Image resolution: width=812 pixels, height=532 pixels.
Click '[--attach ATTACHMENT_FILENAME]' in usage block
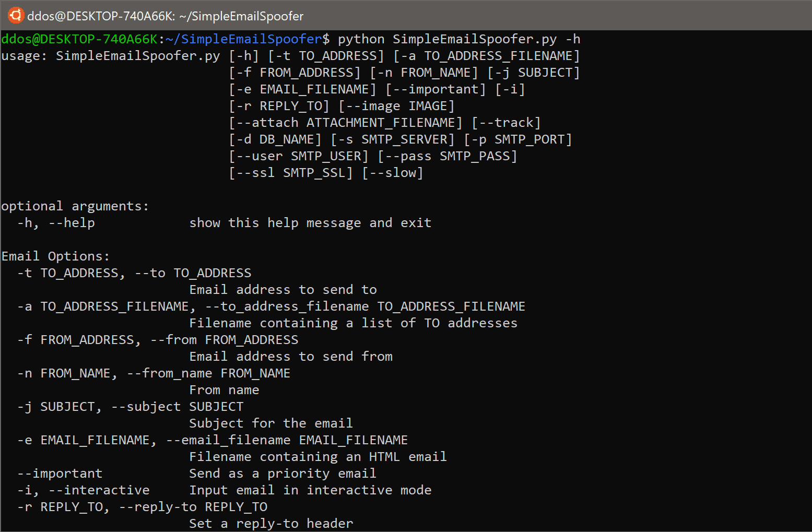[x=346, y=123]
